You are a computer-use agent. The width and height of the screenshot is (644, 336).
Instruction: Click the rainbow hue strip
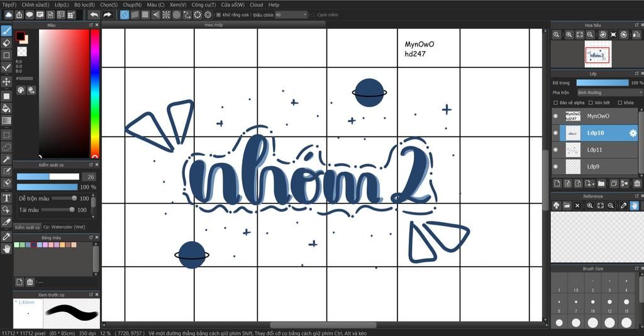[95, 94]
